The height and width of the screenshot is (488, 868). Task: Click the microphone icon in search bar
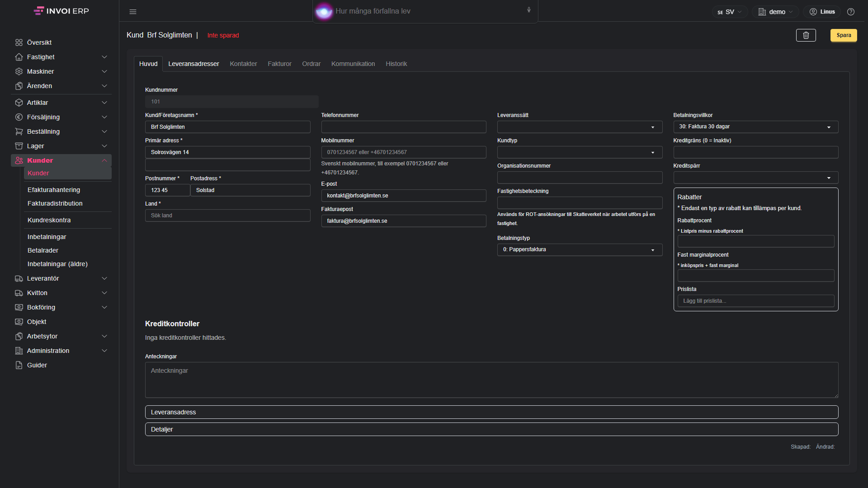coord(529,10)
